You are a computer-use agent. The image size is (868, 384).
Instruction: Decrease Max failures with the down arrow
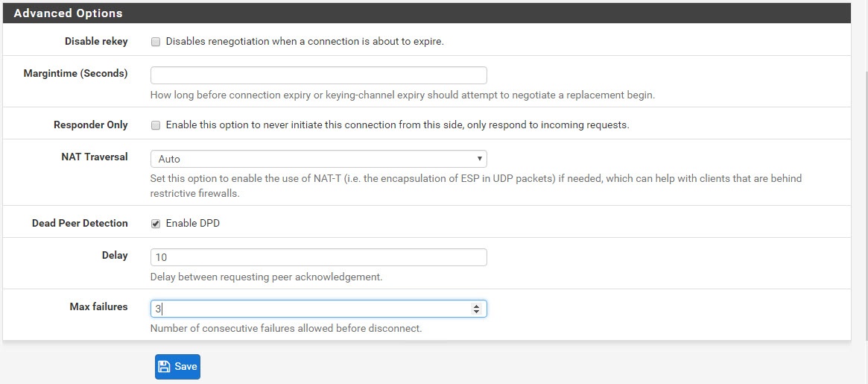pos(475,312)
